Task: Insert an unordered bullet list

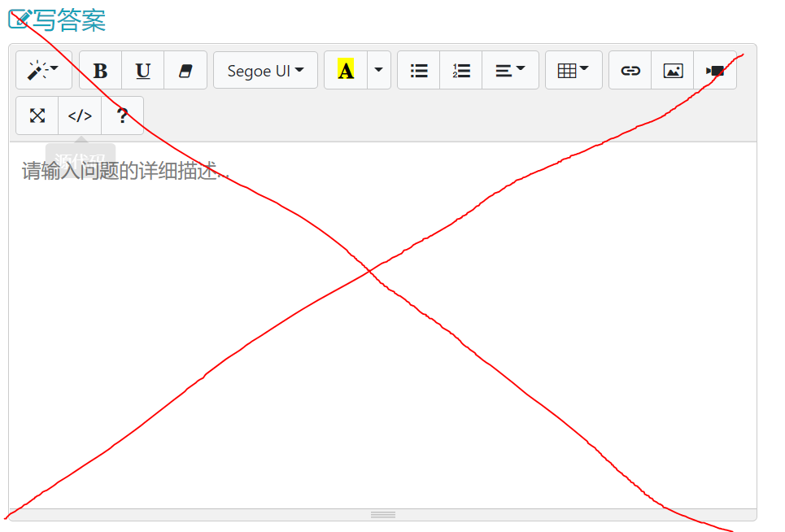Action: (x=418, y=70)
